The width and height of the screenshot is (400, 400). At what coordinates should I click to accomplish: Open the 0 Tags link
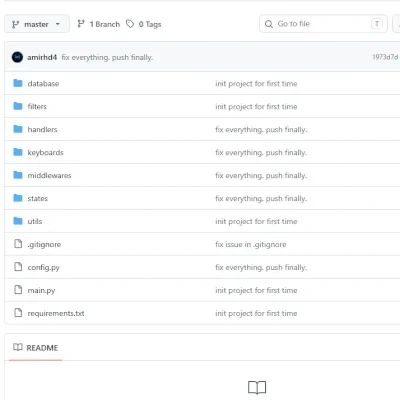tap(150, 24)
